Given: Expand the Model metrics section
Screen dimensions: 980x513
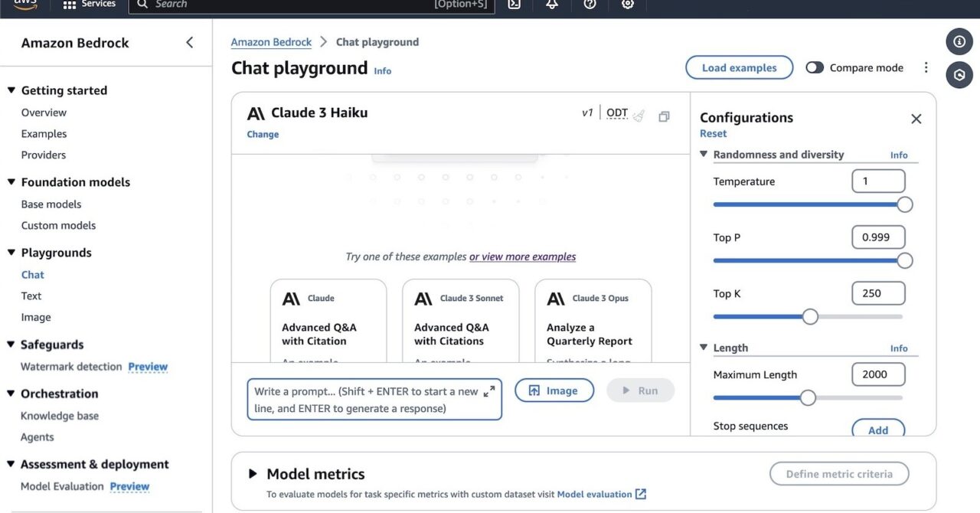Looking at the screenshot, I should (x=253, y=474).
